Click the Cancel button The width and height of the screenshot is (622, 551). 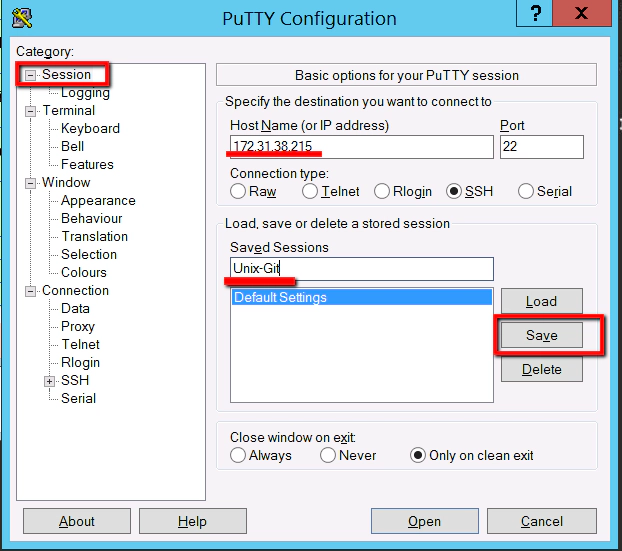[x=541, y=521]
